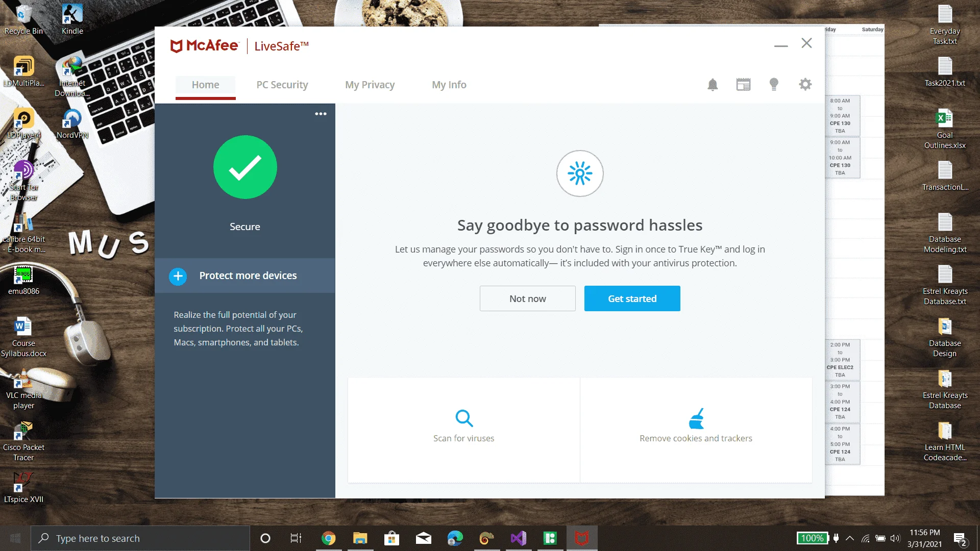Open Cortana circle on taskbar
Image resolution: width=980 pixels, height=551 pixels.
tap(265, 538)
